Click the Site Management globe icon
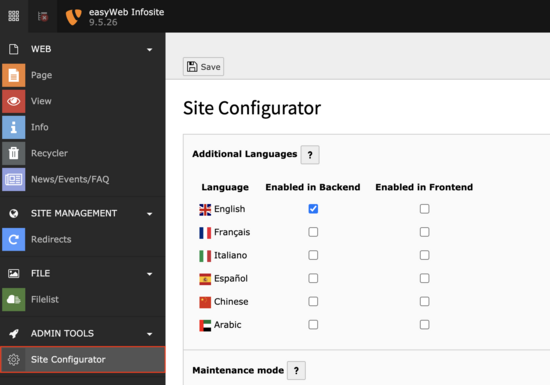 [14, 214]
